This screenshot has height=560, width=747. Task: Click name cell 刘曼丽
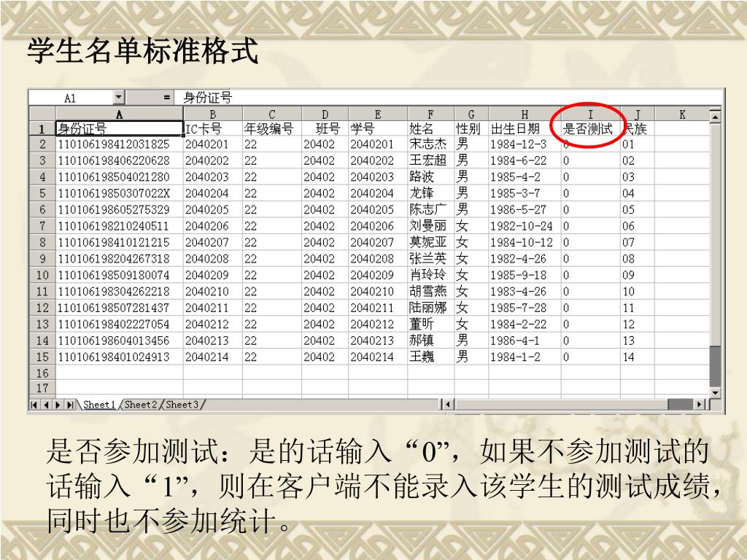[430, 226]
